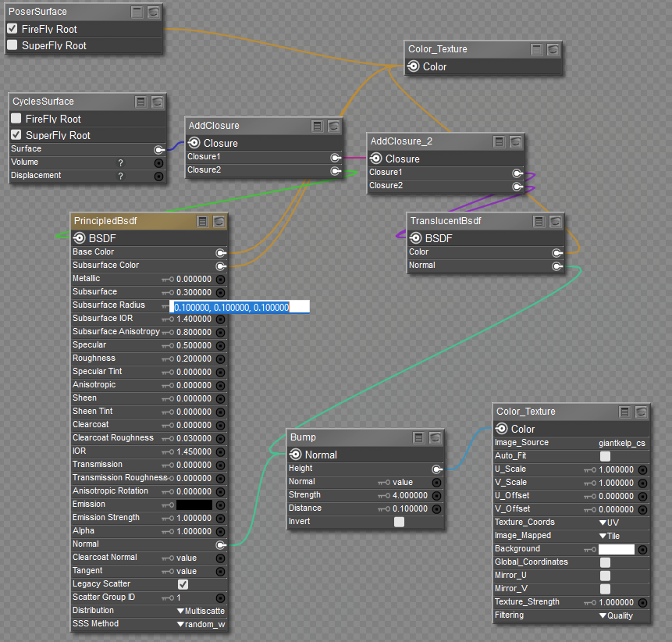Toggle Legacy Scatter checkbox
The image size is (672, 642).
click(x=183, y=584)
